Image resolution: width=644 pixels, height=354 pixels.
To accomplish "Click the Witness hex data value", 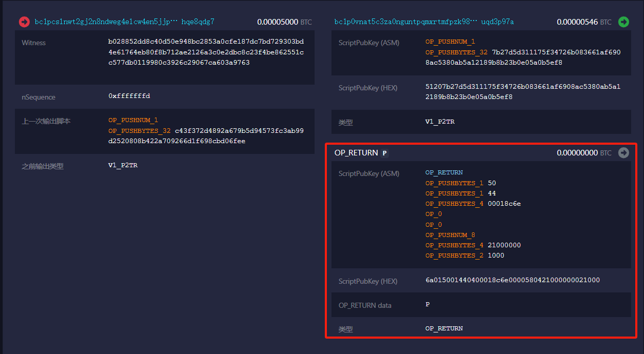I will [206, 52].
